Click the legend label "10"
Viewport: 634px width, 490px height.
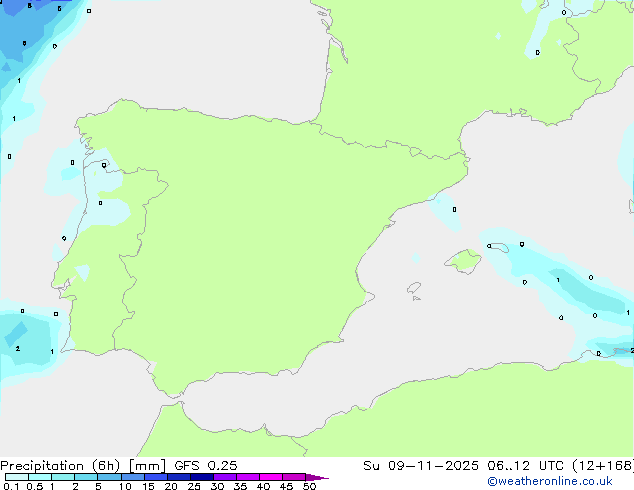click(125, 486)
